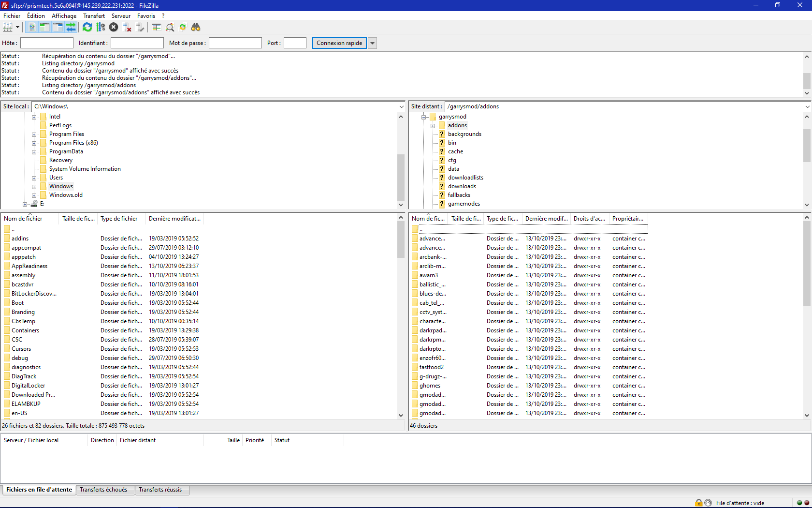Open the quick connect history dropdown
Viewport: 812px width, 508px height.
pyautogui.click(x=372, y=43)
